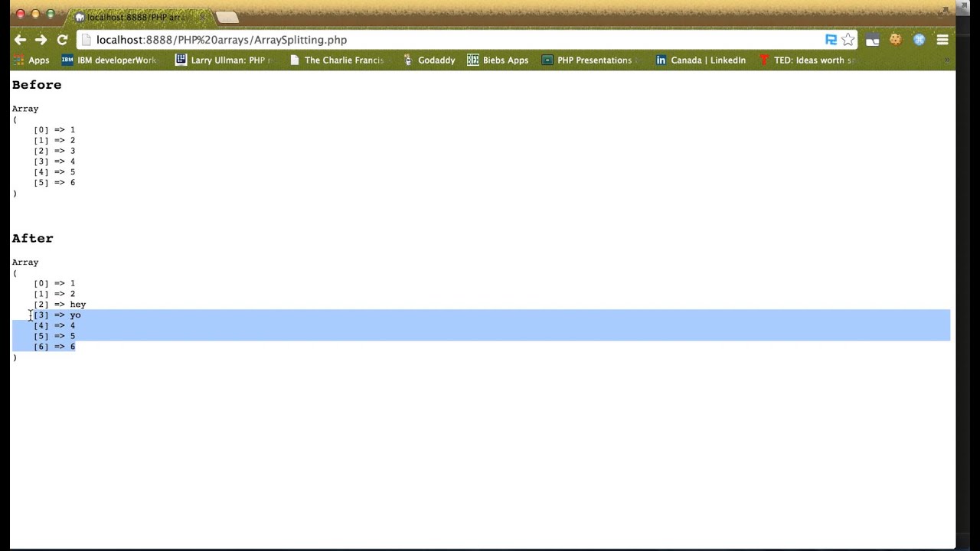Click "[5] => 6" in Before array

pos(54,183)
